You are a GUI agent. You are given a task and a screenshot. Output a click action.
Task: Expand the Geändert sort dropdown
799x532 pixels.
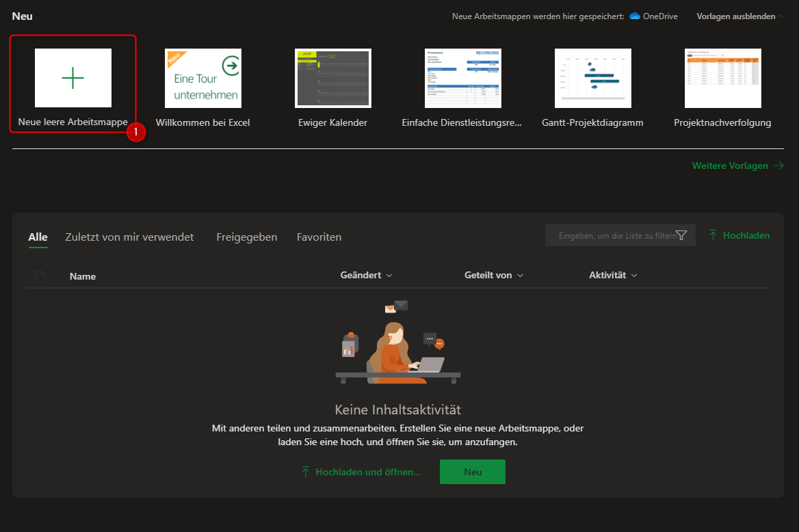366,275
